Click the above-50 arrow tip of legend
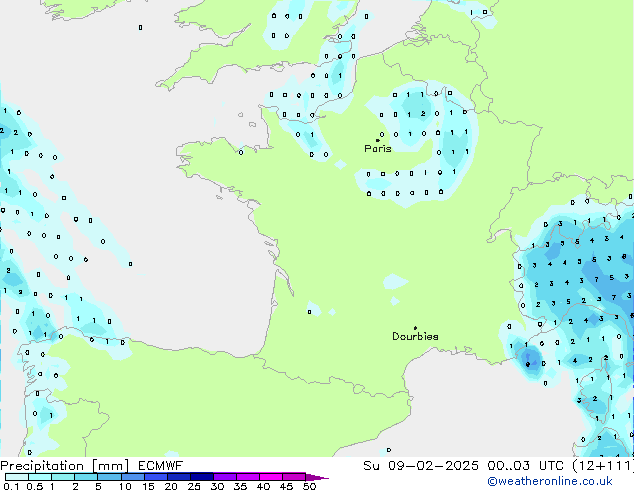The height and width of the screenshot is (490, 634). click(x=317, y=477)
